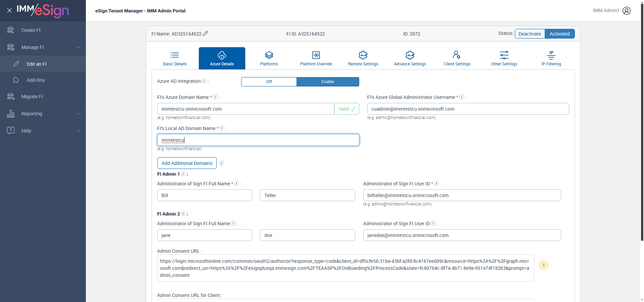This screenshot has height=302, width=644.
Task: Expand the Manage FI menu chevron
Action: (x=78, y=47)
